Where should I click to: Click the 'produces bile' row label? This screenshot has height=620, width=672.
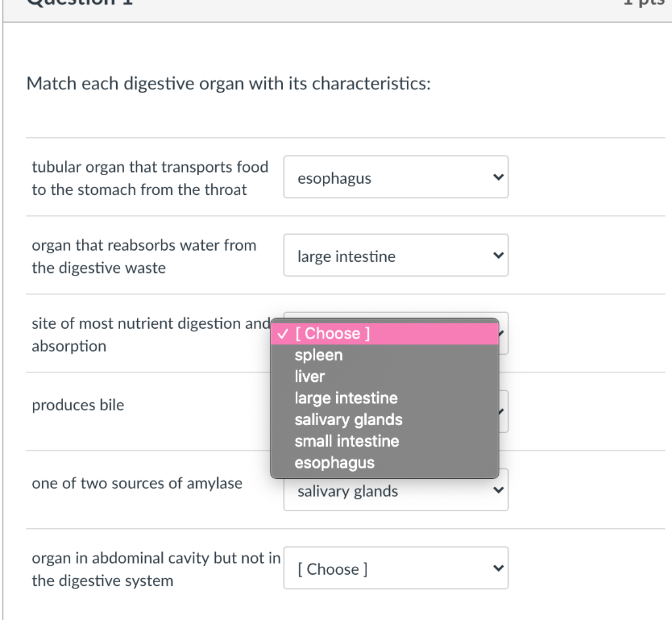tap(78, 405)
